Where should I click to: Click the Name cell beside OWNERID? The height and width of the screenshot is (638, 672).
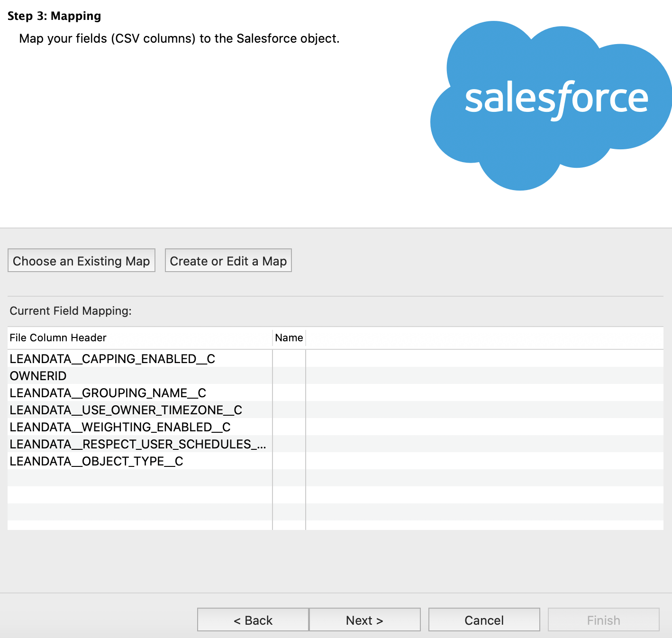(289, 376)
